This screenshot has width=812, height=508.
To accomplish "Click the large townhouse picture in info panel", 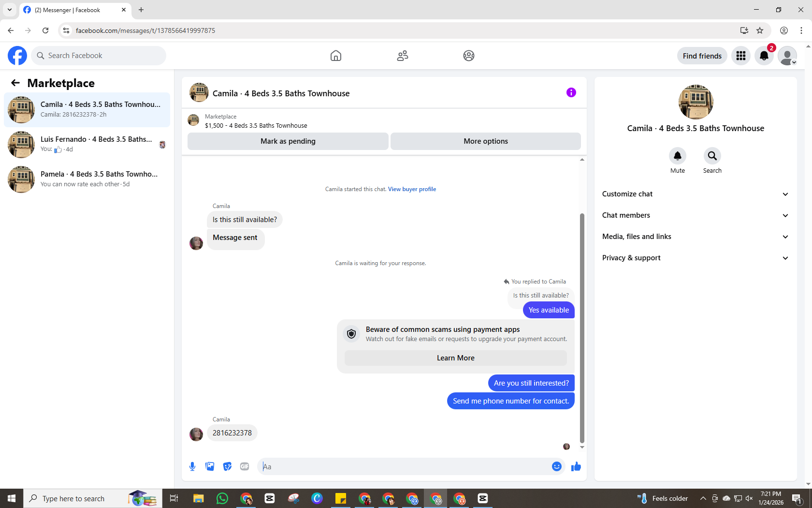I will [x=696, y=102].
